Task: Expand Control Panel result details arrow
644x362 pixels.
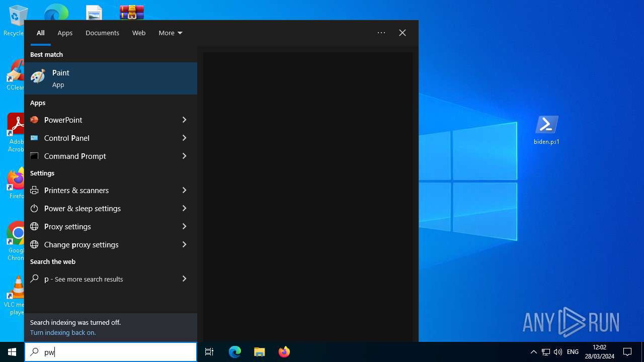Action: [x=184, y=138]
